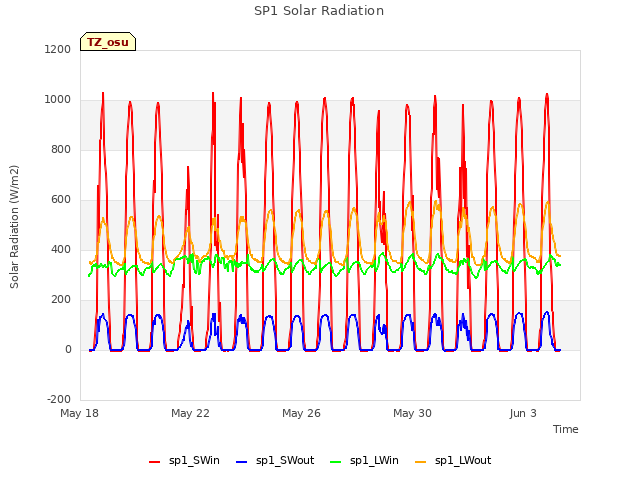Viewport: 640px width, 480px height.
Task: Click the red sp1_SWin legend swatch
Action: coord(155,462)
